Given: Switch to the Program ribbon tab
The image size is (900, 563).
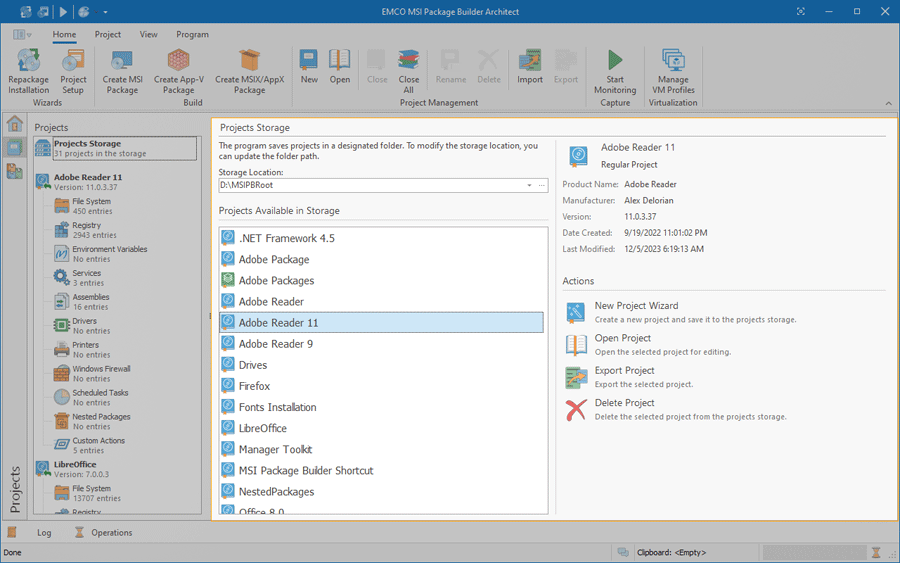Looking at the screenshot, I should click(x=192, y=34).
